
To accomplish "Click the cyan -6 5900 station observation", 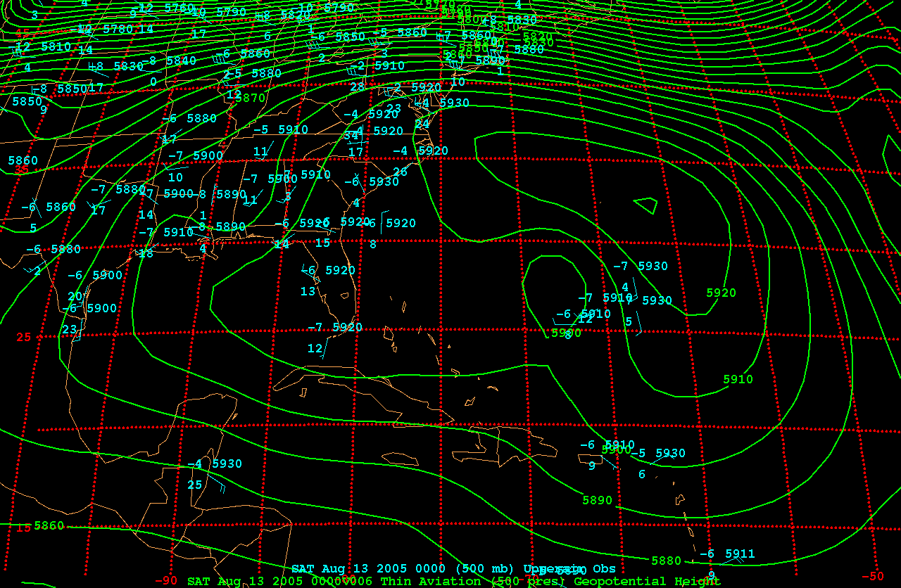I will [x=94, y=275].
